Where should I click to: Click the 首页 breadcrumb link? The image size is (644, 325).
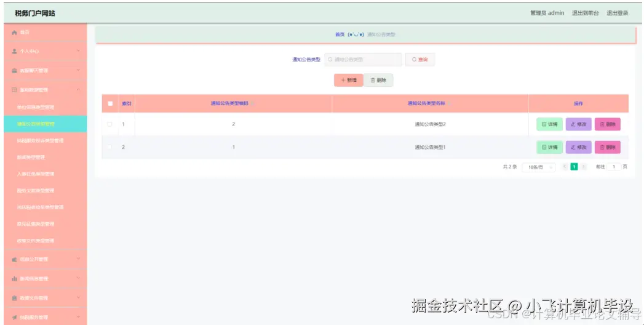[x=340, y=35]
